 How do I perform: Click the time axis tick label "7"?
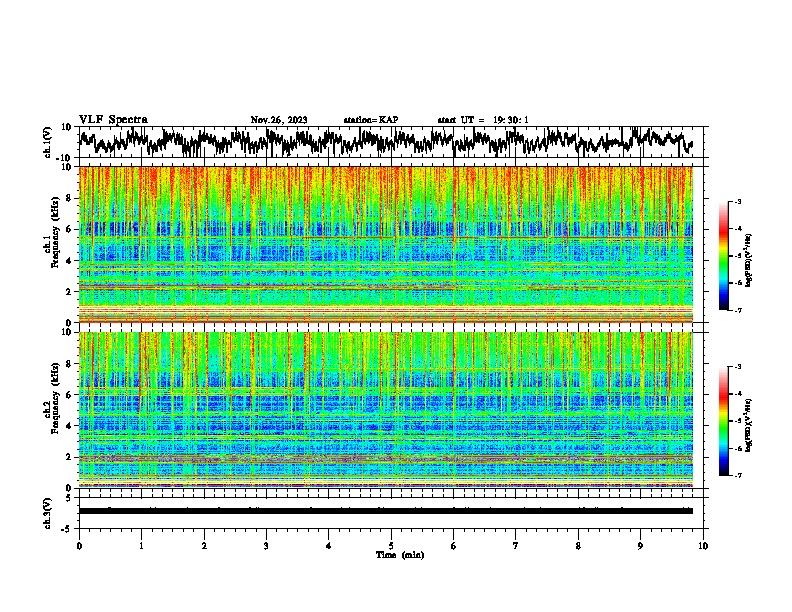(x=516, y=546)
